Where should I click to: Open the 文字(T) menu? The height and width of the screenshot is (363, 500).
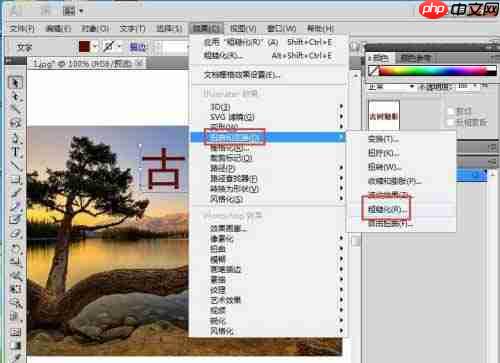(132, 28)
